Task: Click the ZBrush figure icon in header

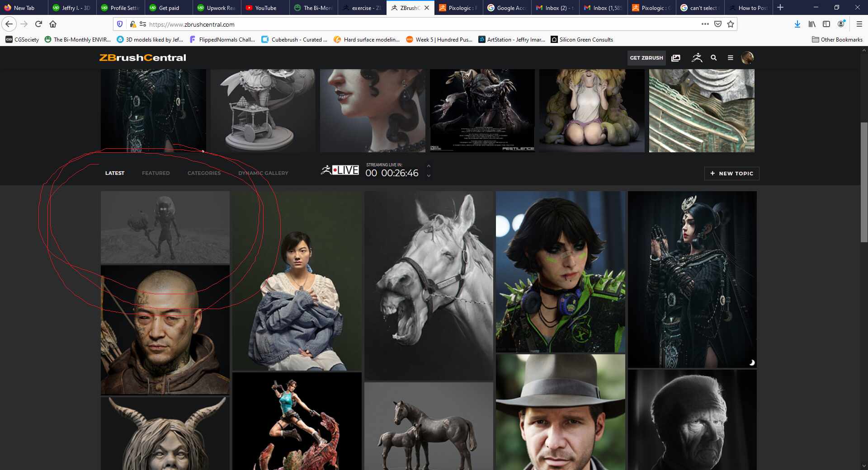Action: [x=697, y=57]
